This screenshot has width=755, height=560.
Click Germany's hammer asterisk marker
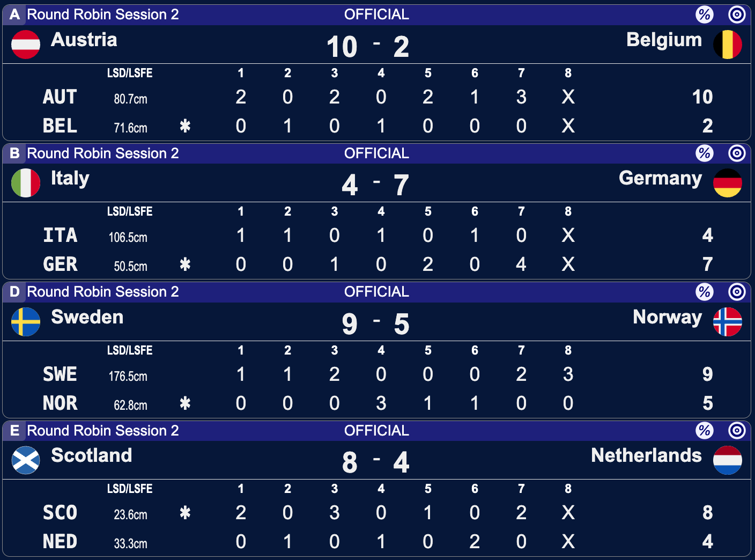click(185, 264)
